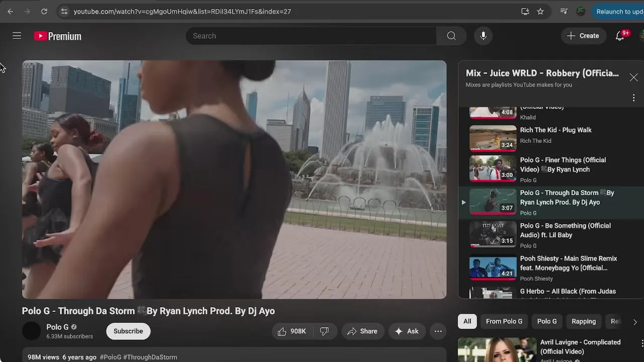Open Avril Lavigne Complicated thumbnail
Screen dimensions: 644x362
click(x=497, y=349)
